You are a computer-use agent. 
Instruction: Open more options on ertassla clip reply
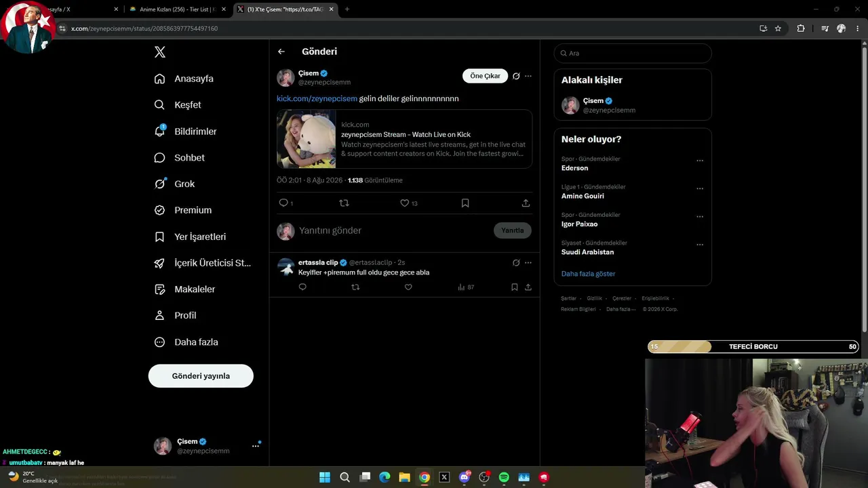click(528, 263)
